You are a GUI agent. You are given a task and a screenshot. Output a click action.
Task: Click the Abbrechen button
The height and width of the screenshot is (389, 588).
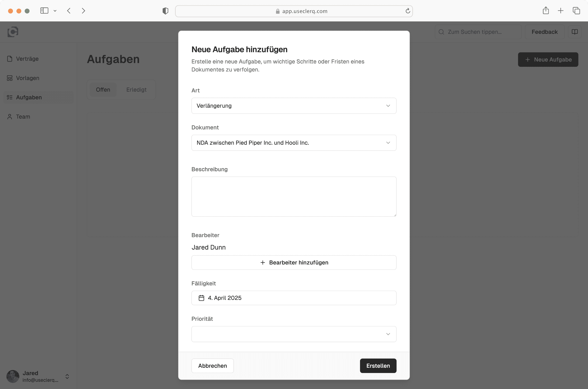(212, 366)
